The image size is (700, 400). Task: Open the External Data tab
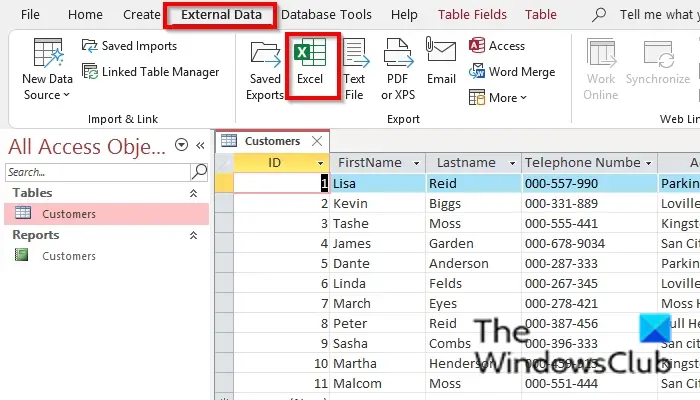click(x=221, y=15)
